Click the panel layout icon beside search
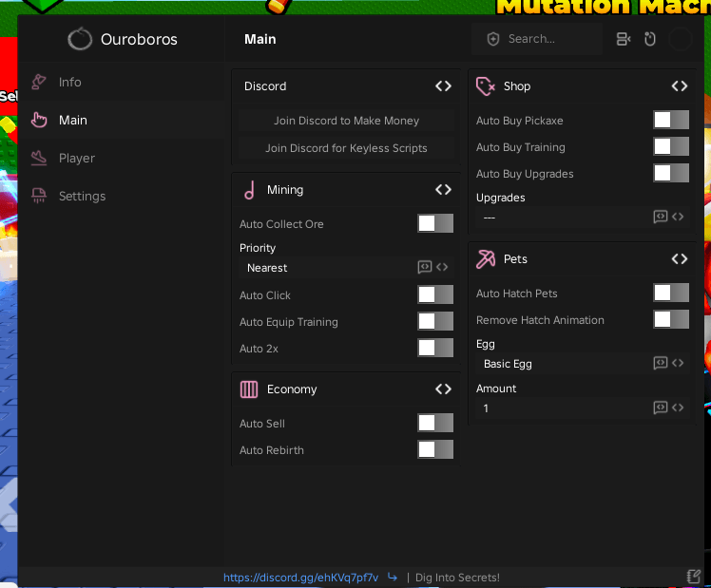Image resolution: width=711 pixels, height=588 pixels. click(624, 39)
